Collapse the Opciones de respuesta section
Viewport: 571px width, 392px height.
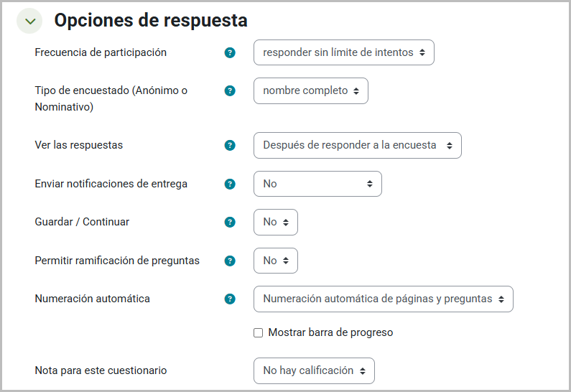coord(30,22)
